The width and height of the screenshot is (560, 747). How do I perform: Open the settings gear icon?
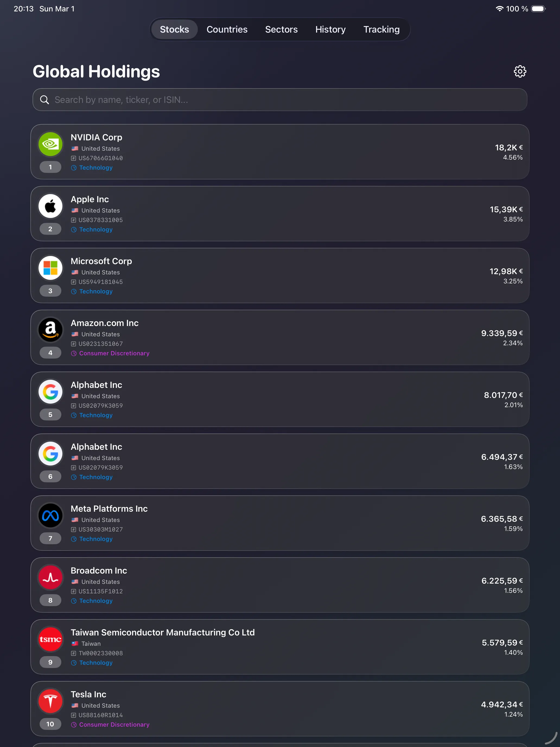[x=520, y=71]
